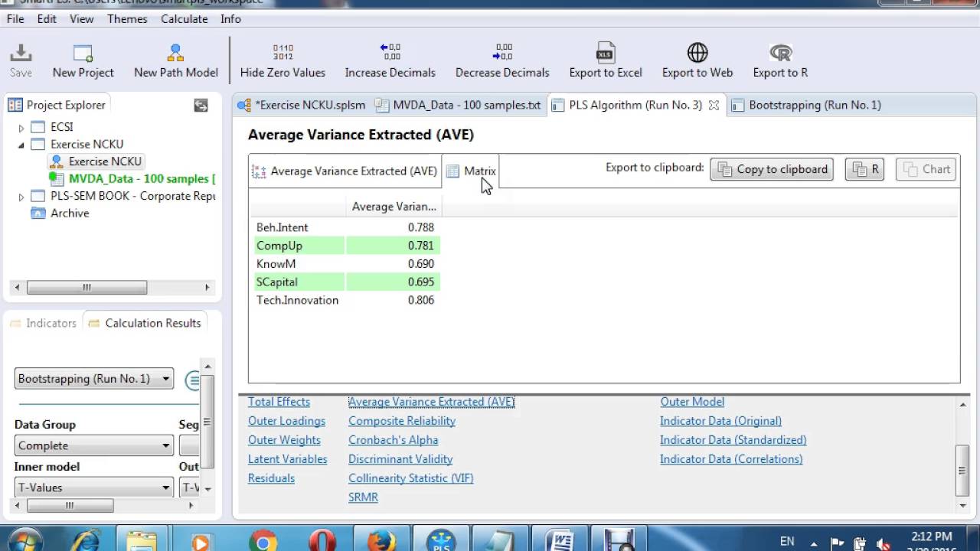980x551 pixels.
Task: Switch to the *Exercise NCKU.splsm tab
Action: (x=302, y=106)
